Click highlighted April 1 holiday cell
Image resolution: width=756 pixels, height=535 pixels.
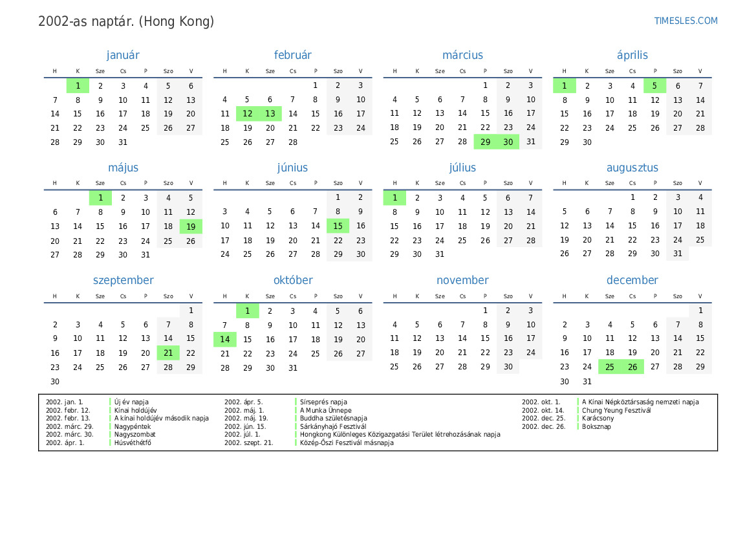coord(564,86)
